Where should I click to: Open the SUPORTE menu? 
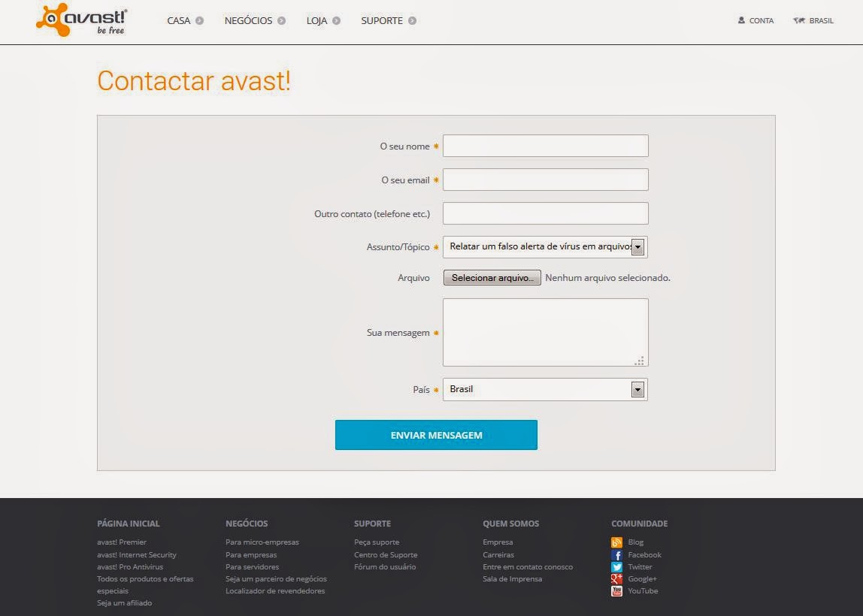(x=381, y=21)
